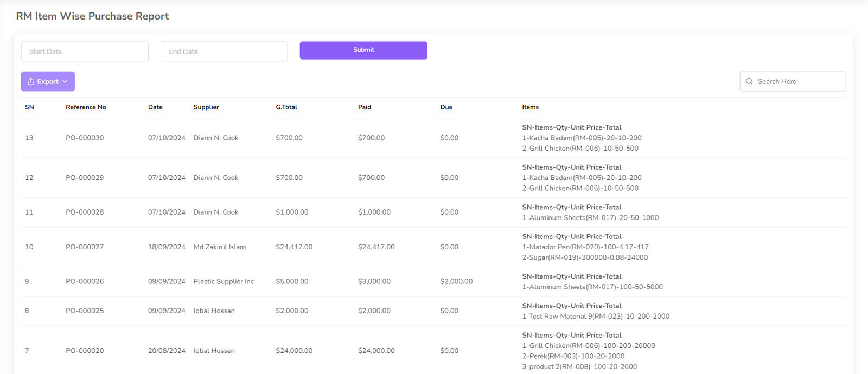Click the Submit button
868x374 pixels.
pos(363,50)
